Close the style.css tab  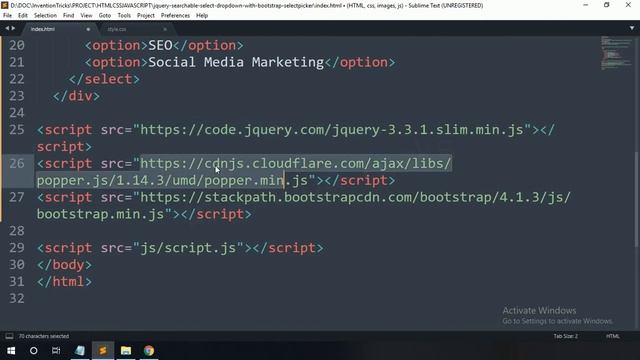pyautogui.click(x=165, y=29)
